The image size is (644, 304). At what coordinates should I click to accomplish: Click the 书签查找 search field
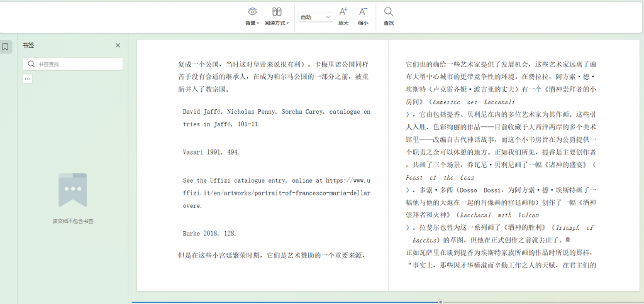73,64
